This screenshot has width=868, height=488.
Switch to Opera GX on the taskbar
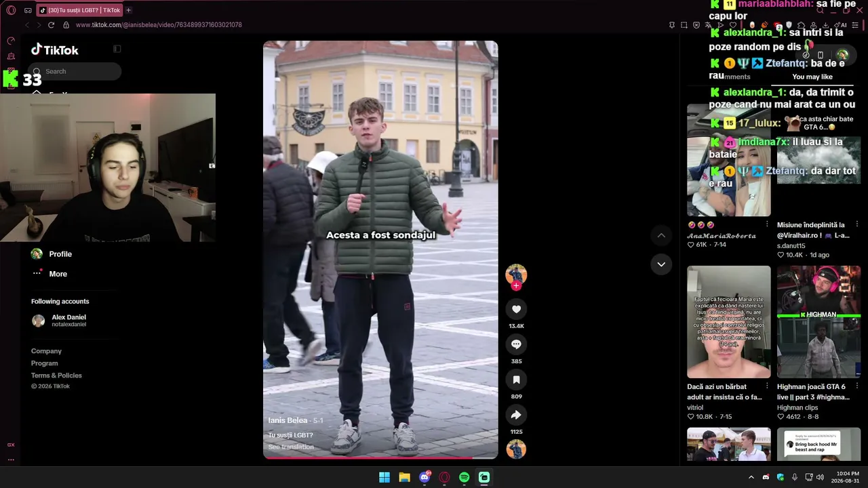click(x=445, y=477)
